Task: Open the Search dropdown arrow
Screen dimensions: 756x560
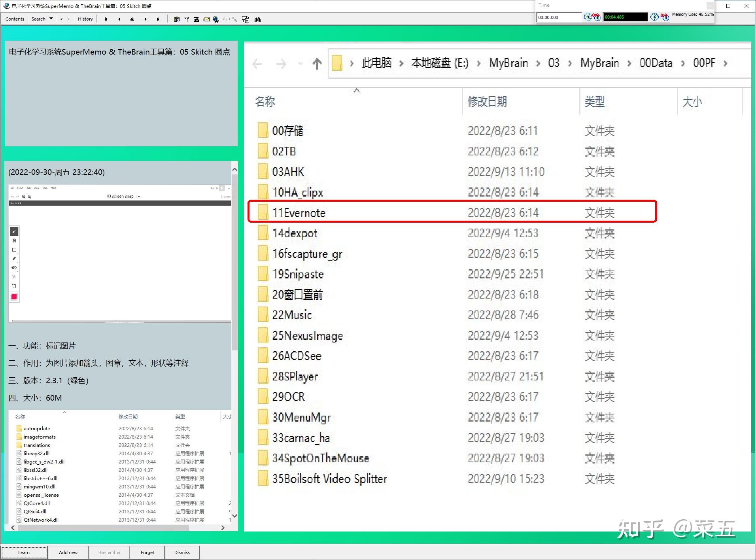Action: click(51, 19)
